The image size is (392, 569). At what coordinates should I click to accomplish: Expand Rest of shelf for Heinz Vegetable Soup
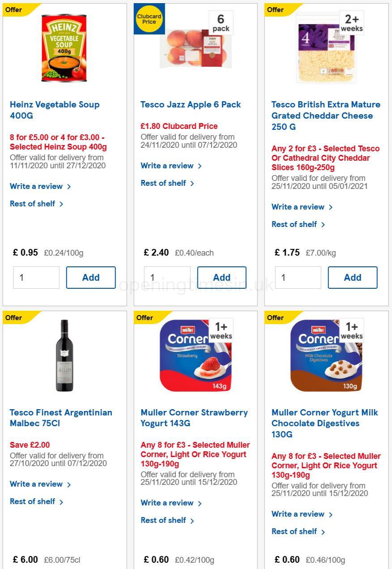tap(33, 204)
